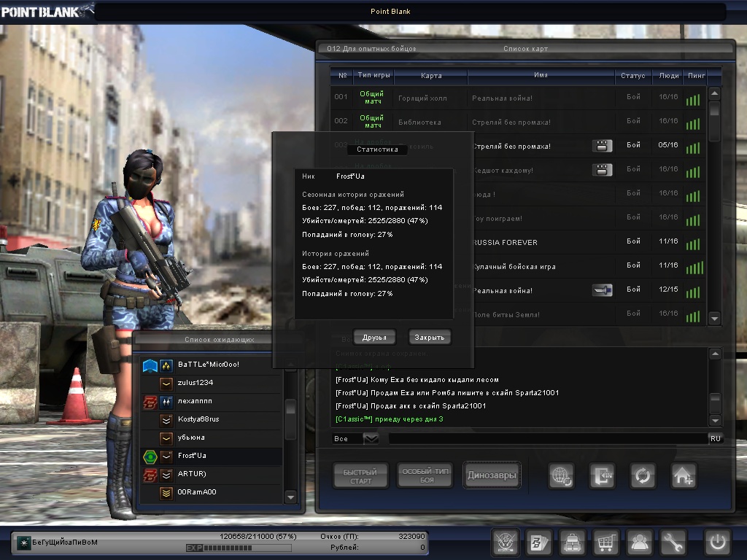Click red clan emblem beside ARTUR)
747x560 pixels.
150,475
